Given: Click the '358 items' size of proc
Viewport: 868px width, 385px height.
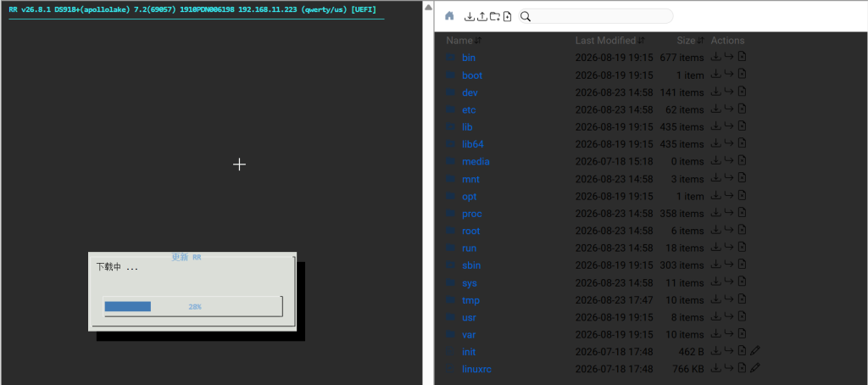Looking at the screenshot, I should point(682,214).
